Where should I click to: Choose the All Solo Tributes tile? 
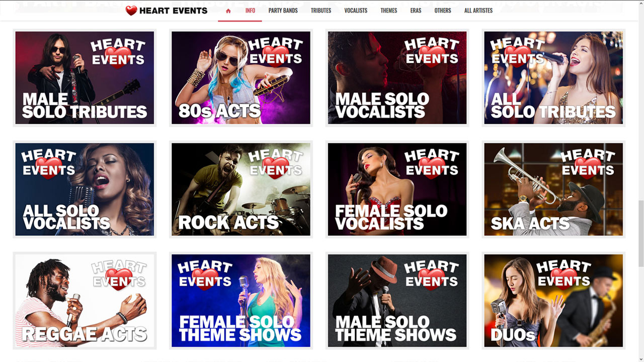553,78
